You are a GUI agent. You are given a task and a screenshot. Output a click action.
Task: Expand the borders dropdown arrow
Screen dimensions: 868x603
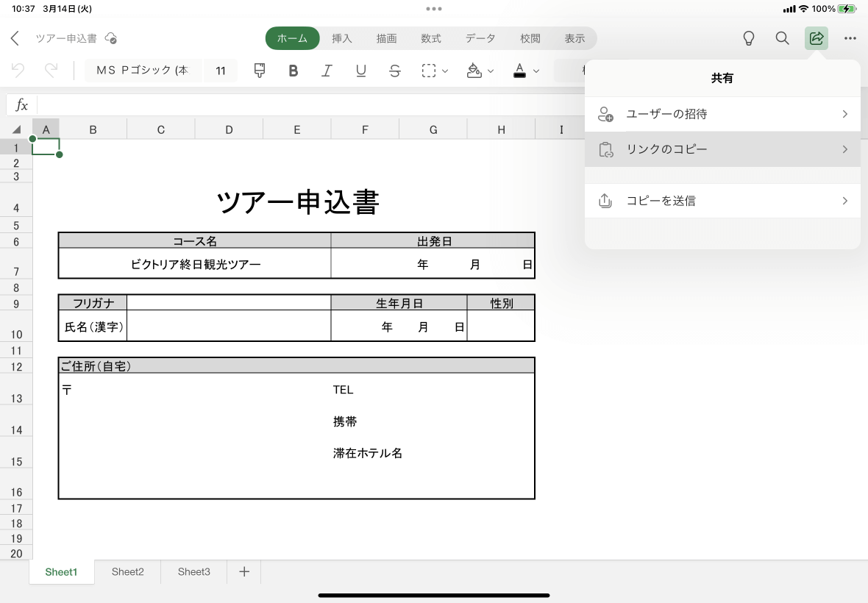(x=445, y=71)
